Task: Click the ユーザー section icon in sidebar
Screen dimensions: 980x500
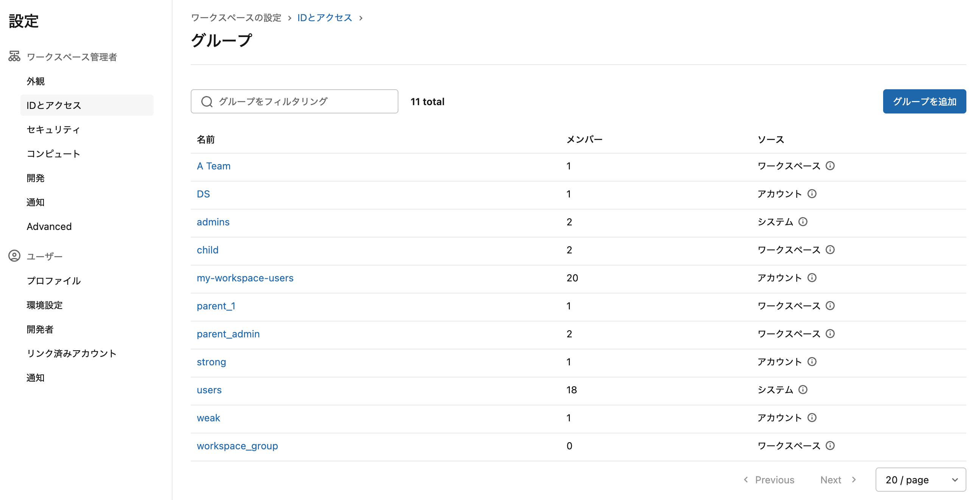Action: 14,256
